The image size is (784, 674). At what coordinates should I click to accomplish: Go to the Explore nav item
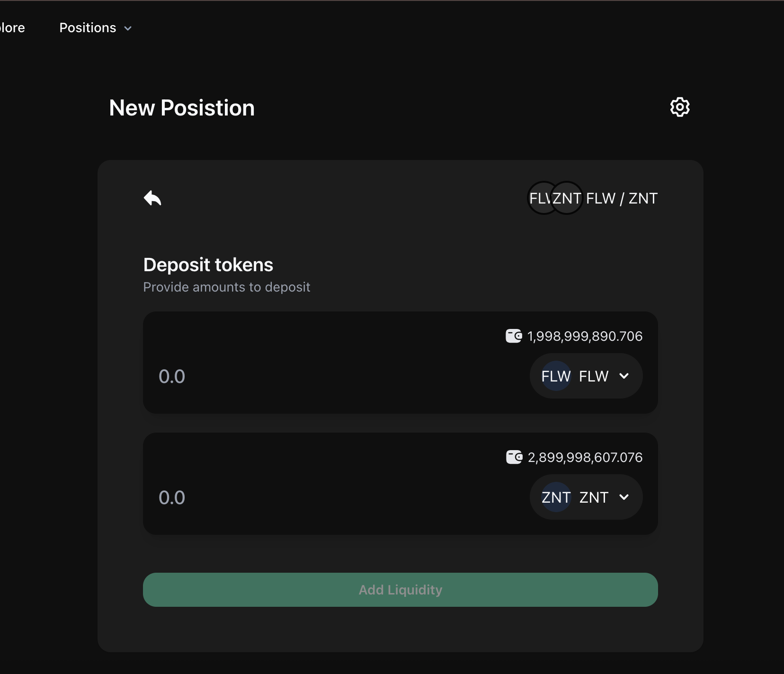pos(12,28)
